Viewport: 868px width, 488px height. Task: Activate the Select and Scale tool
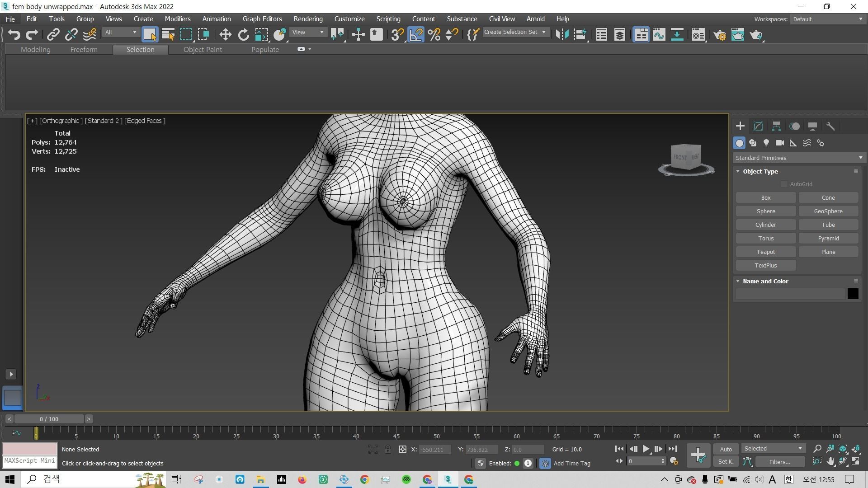[261, 35]
